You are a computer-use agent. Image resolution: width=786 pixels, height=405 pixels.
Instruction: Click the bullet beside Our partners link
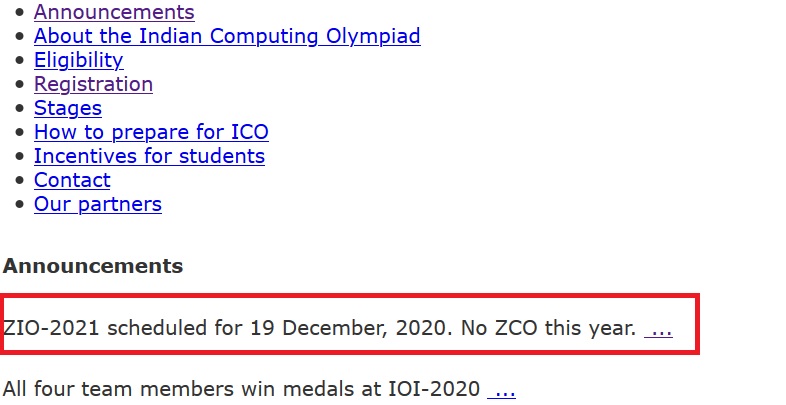(x=21, y=206)
